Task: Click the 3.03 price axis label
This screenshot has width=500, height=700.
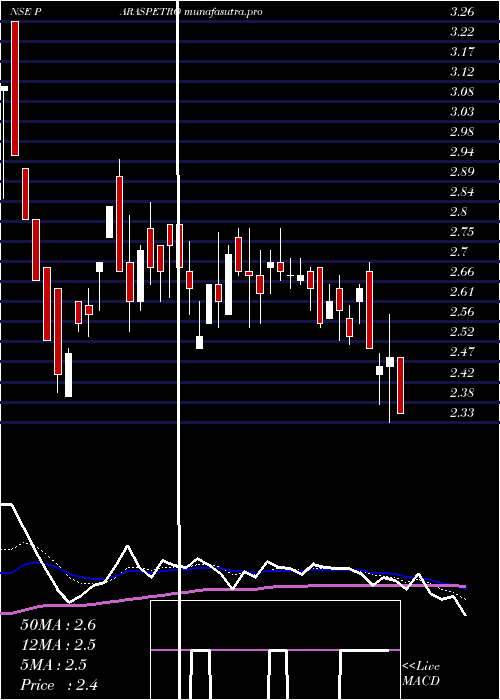Action: [462, 112]
